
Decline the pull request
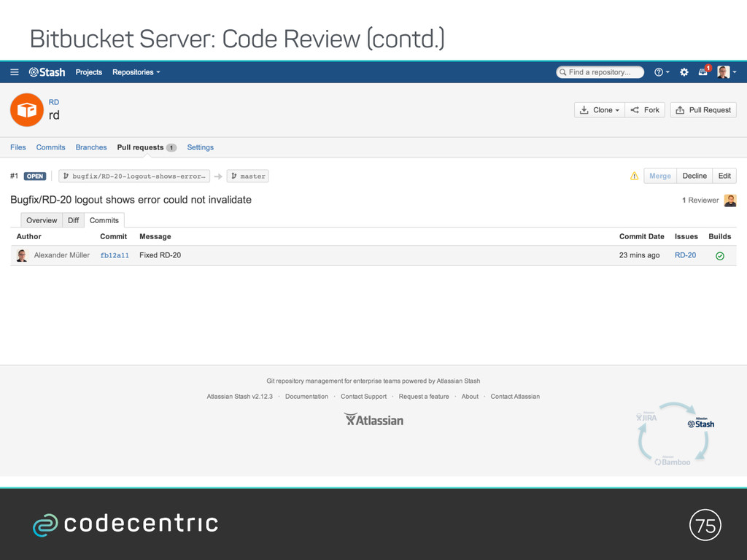(694, 176)
